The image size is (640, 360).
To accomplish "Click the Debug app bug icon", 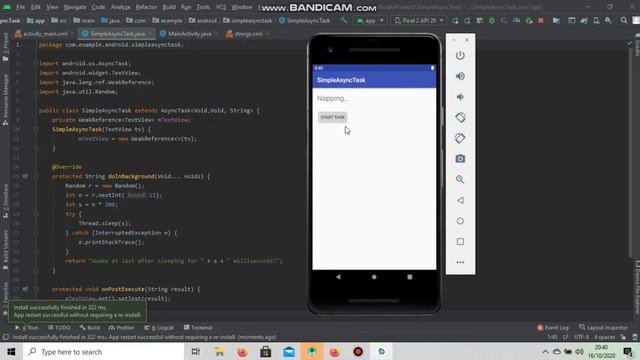I will [492, 20].
